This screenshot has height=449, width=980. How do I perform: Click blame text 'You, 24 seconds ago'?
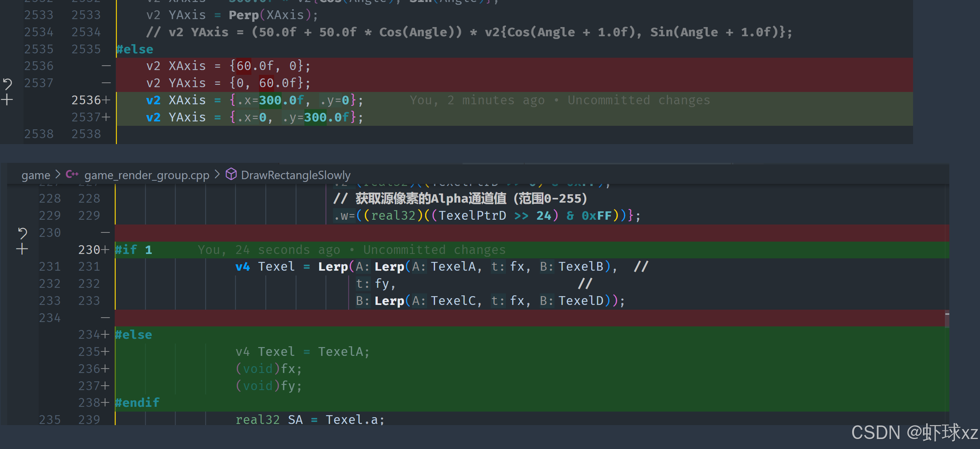coord(269,250)
